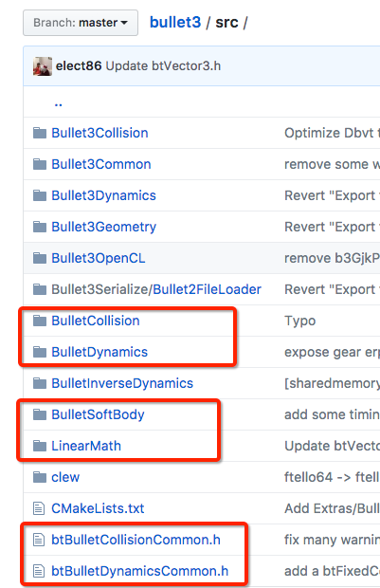Click the folder icon next to Bullet3OpenCL
The width and height of the screenshot is (380, 588).
(40, 258)
